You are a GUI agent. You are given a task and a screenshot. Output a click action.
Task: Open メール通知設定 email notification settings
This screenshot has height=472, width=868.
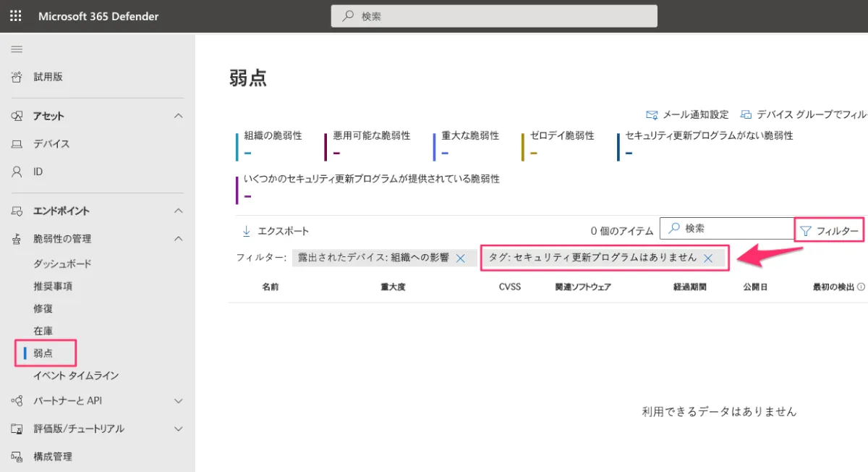click(x=687, y=114)
